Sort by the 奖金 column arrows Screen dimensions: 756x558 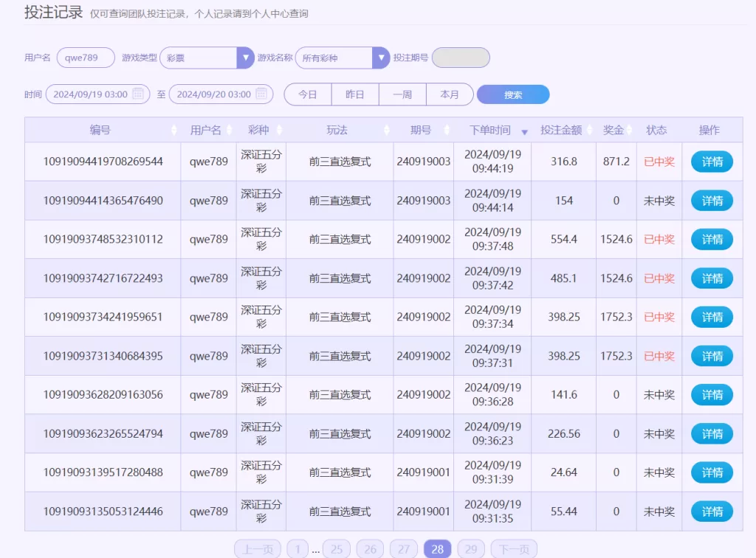click(629, 130)
